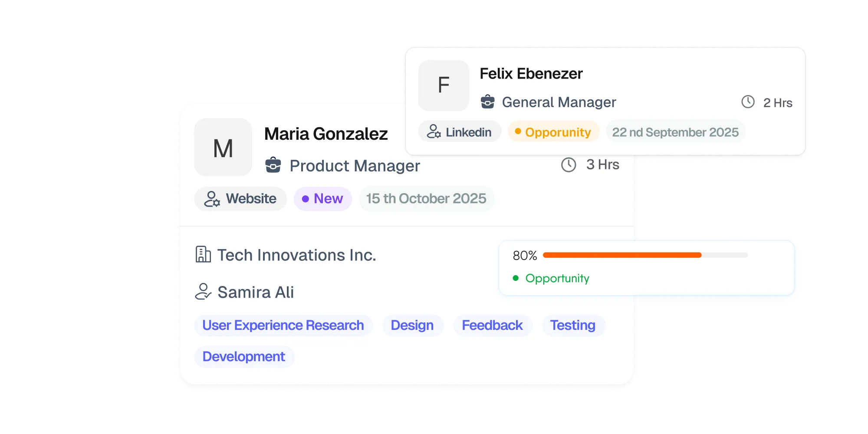Viewport: 868px width, 434px height.
Task: Choose the Feedback tag
Action: [492, 325]
